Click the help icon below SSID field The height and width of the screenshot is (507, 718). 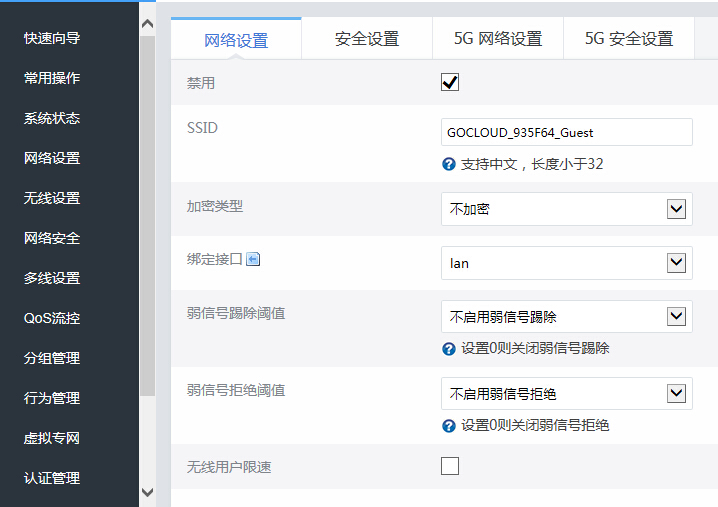[x=449, y=164]
